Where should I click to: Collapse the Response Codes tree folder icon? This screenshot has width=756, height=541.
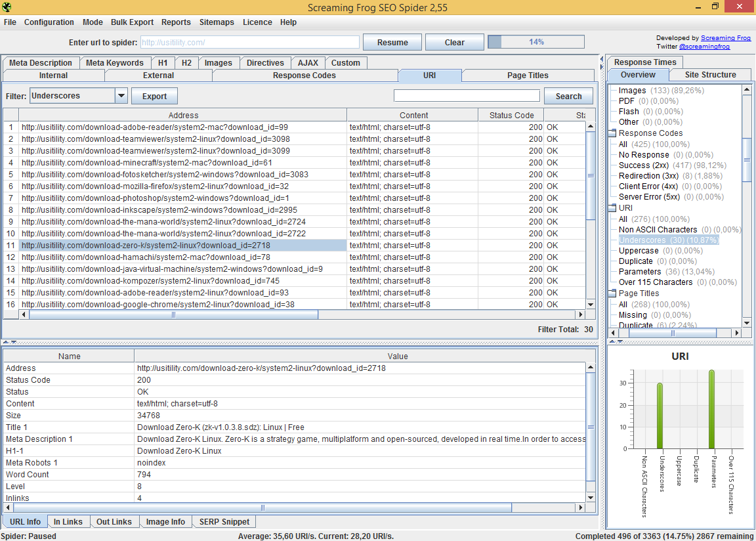coord(612,133)
